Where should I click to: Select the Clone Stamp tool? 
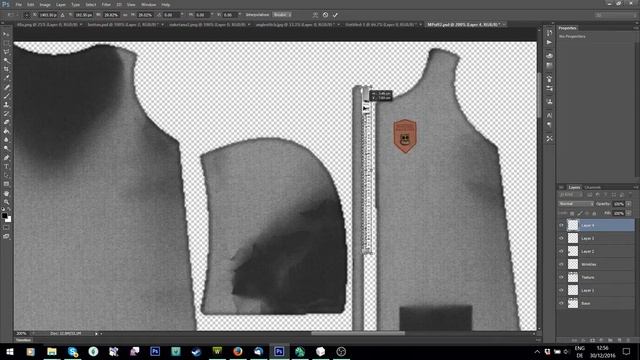pos(6,104)
